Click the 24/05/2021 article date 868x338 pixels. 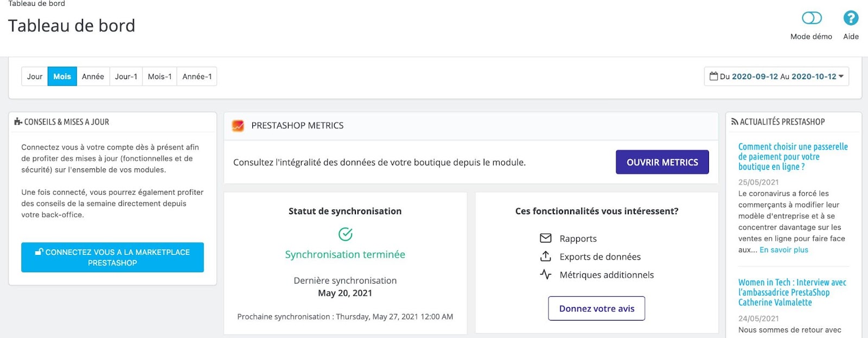pyautogui.click(x=758, y=318)
